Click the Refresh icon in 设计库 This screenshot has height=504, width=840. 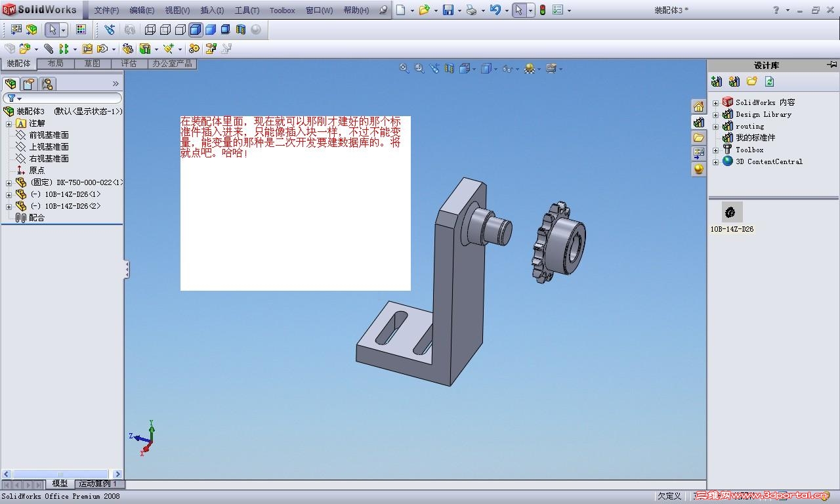770,81
